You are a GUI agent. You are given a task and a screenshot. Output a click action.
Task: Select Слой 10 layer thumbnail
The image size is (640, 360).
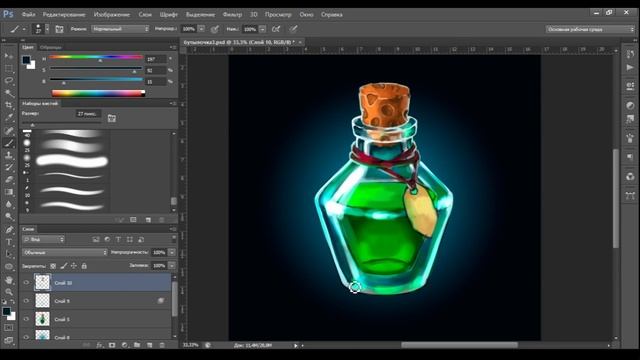[x=42, y=282]
